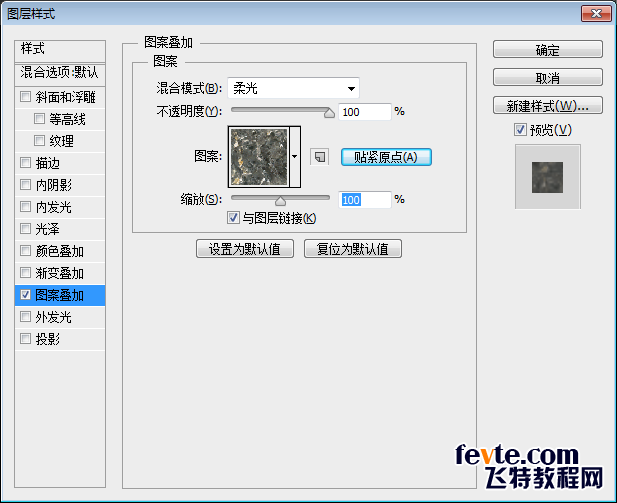617x503 pixels.
Task: Click the 取消 button
Action: point(548,78)
